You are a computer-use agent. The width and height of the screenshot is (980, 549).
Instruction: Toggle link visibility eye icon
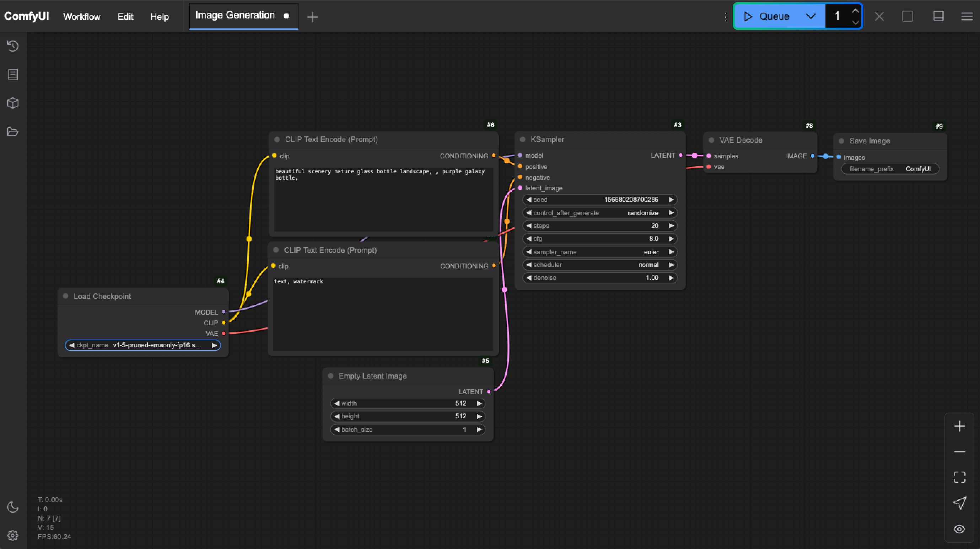coord(959,529)
